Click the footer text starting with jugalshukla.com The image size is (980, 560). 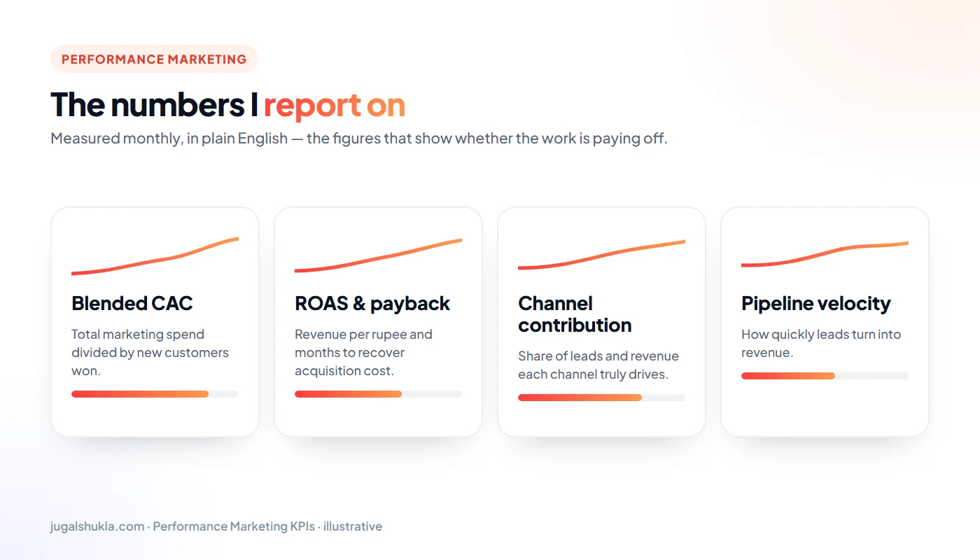216,526
